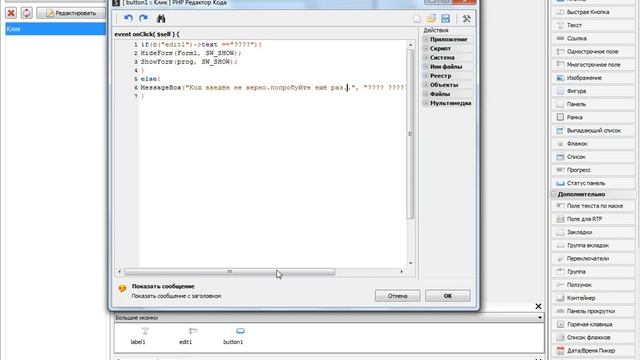Delete event with red X icon

click(11, 13)
